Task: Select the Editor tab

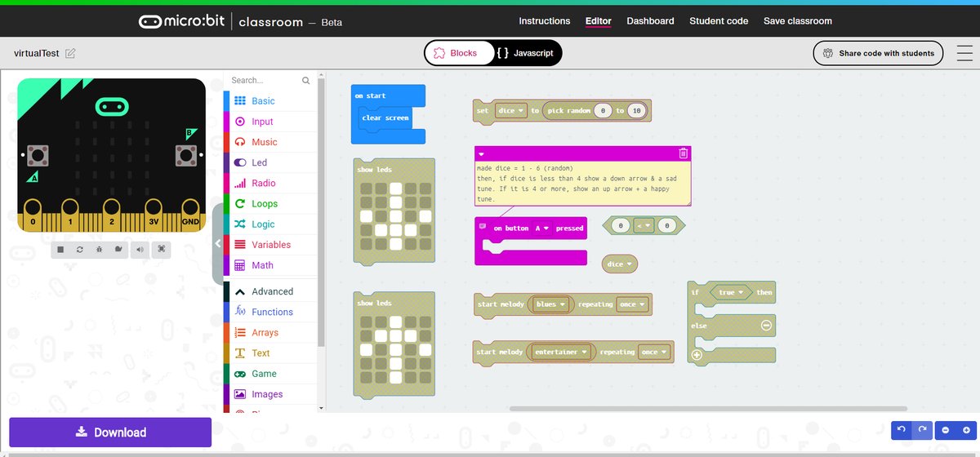Action: [x=598, y=21]
